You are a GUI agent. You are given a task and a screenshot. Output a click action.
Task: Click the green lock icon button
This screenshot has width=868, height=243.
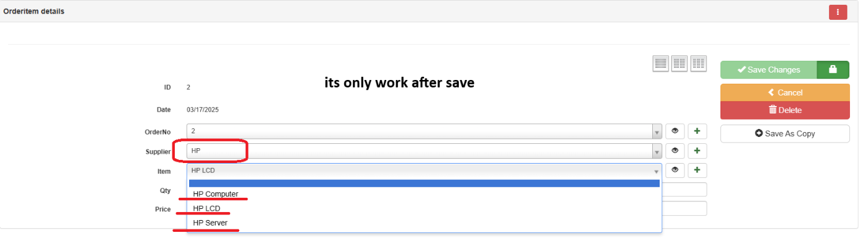(x=833, y=70)
